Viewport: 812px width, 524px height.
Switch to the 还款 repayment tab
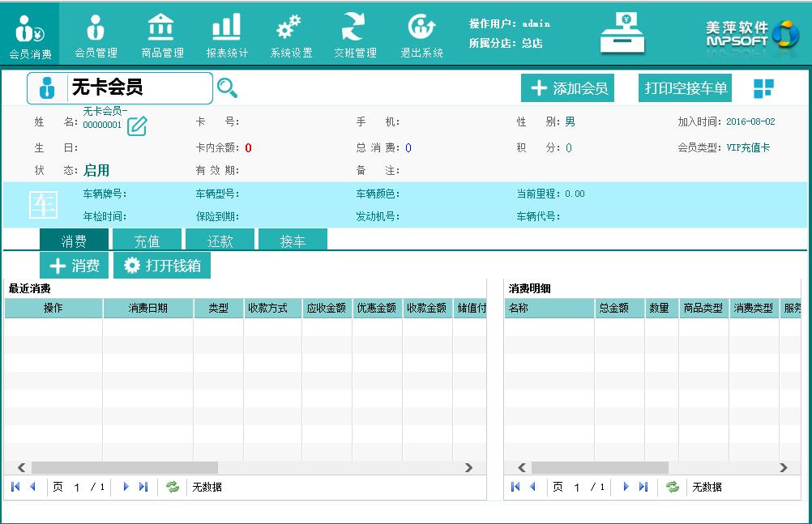(220, 241)
